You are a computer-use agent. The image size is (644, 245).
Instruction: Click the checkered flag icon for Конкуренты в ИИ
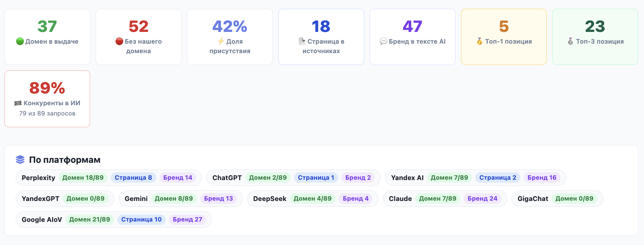coord(18,103)
